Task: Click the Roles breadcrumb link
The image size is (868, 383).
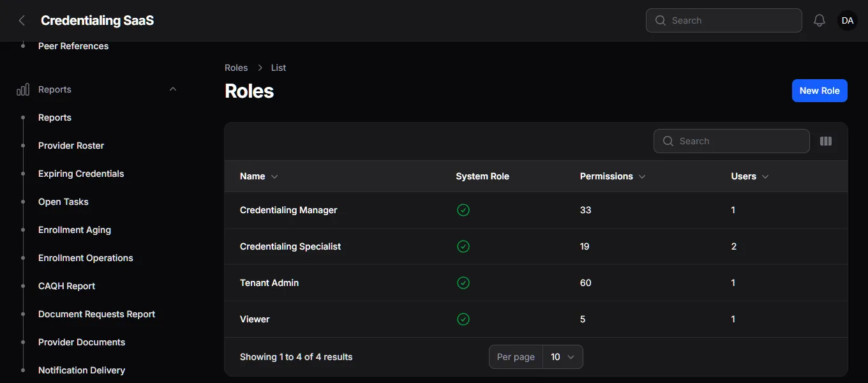Action: [236, 68]
